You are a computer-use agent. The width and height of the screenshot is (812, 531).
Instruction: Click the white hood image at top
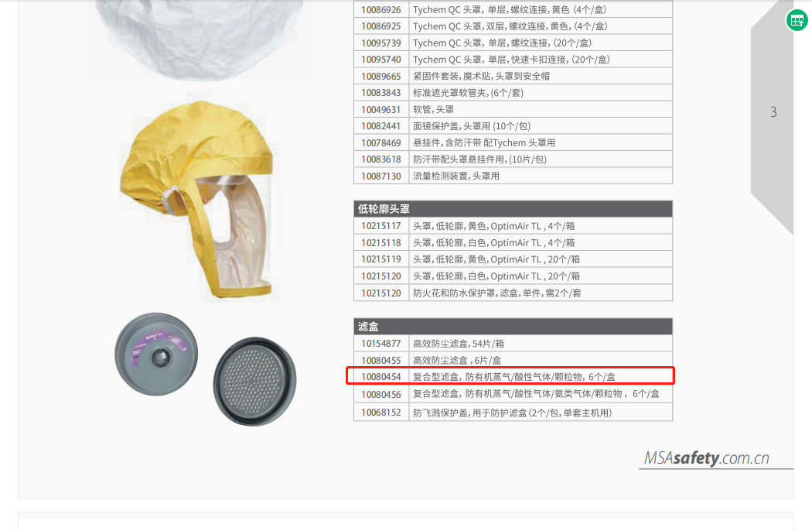[199, 39]
